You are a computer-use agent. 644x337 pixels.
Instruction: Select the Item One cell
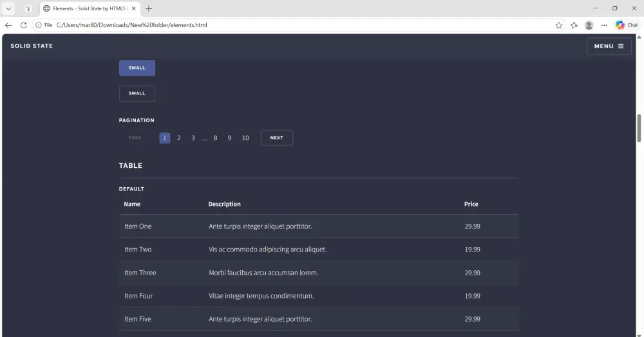click(x=138, y=226)
